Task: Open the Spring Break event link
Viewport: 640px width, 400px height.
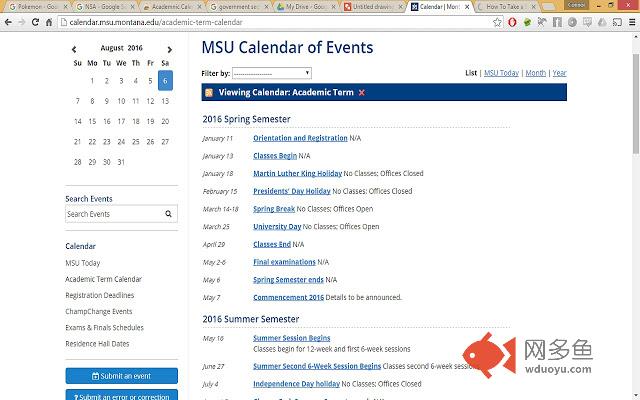Action: [274, 209]
